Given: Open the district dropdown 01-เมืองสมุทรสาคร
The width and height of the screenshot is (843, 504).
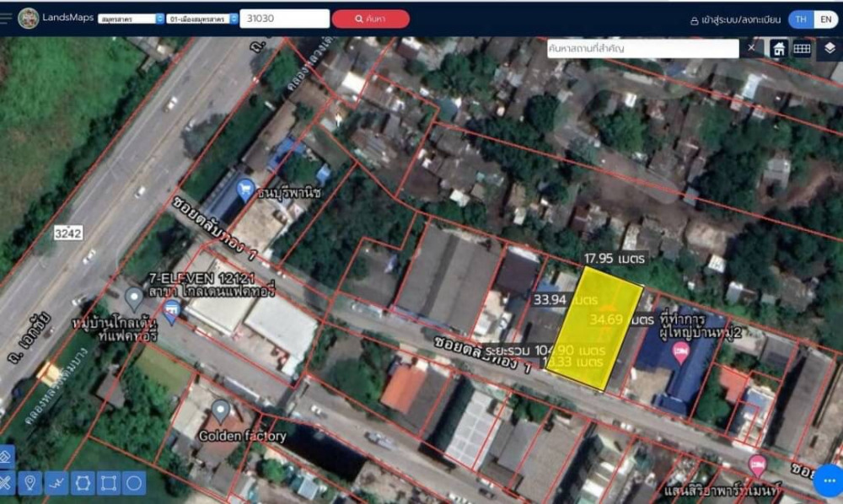Looking at the screenshot, I should 202,19.
